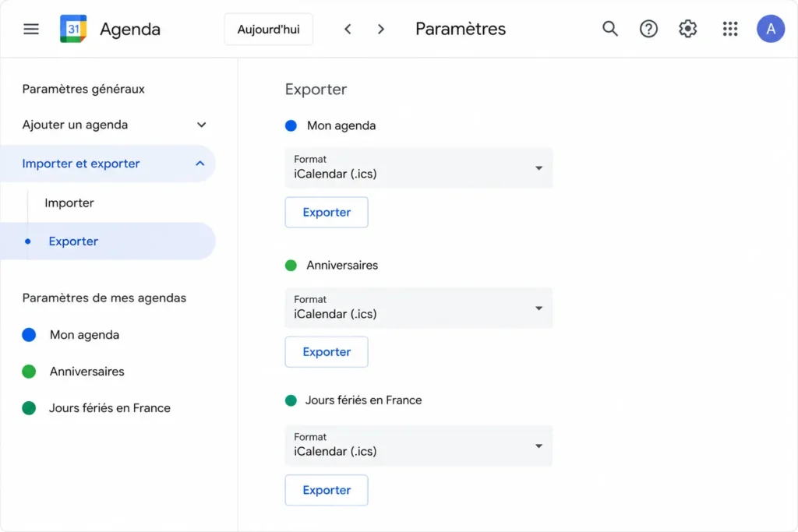Viewport: 798px width, 532px height.
Task: Click Mon agenda label in export panel
Action: click(x=341, y=125)
